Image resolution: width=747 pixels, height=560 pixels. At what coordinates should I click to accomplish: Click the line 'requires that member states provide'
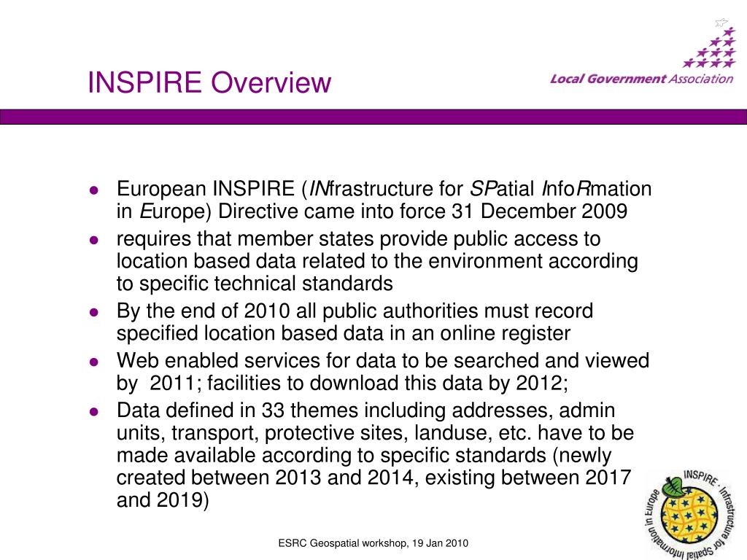(358, 239)
